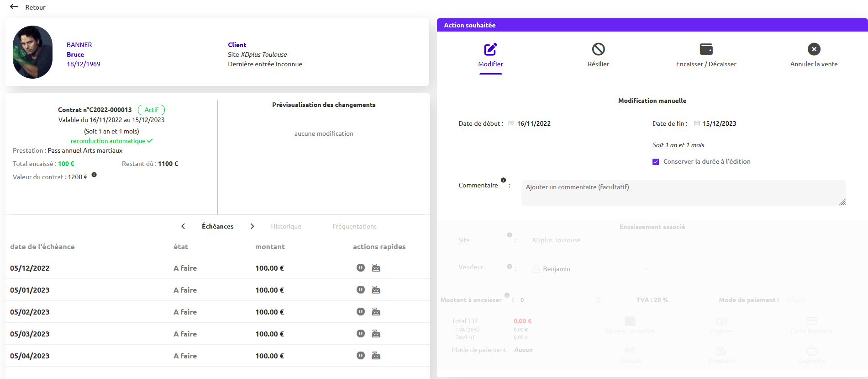Open calendar icon for Date de début
This screenshot has width=868, height=379.
511,123
